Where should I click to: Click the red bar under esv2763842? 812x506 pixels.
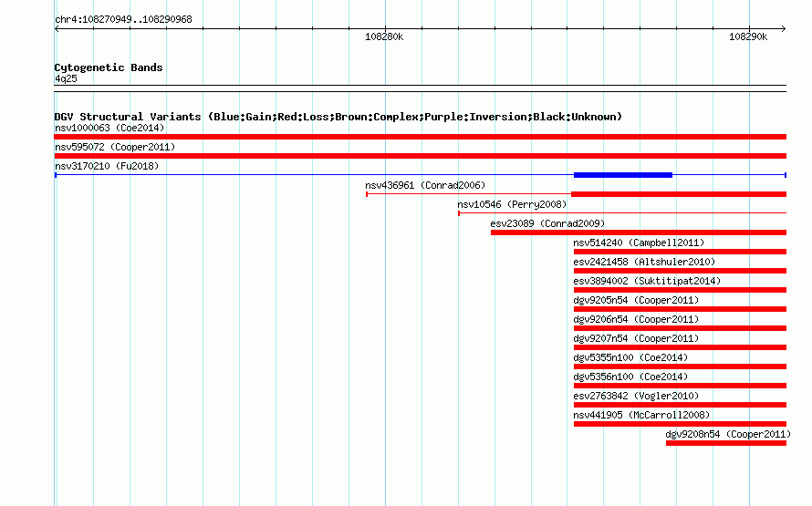[x=680, y=405]
